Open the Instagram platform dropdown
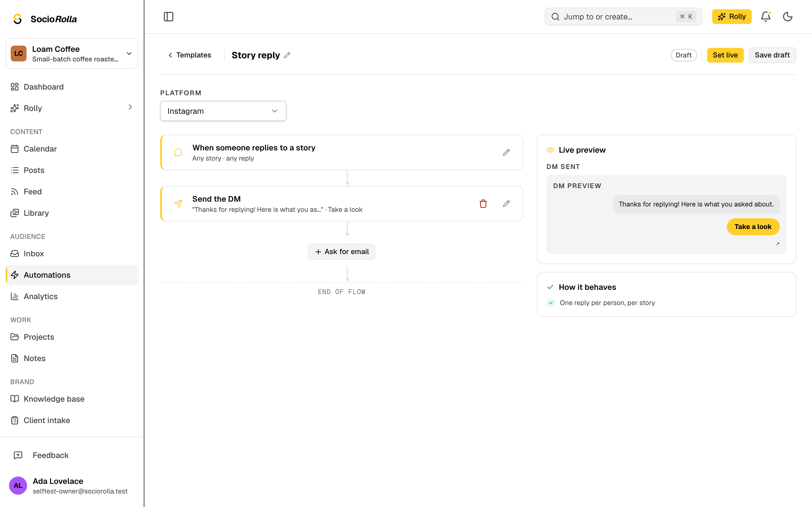This screenshot has width=812, height=507. pyautogui.click(x=223, y=111)
